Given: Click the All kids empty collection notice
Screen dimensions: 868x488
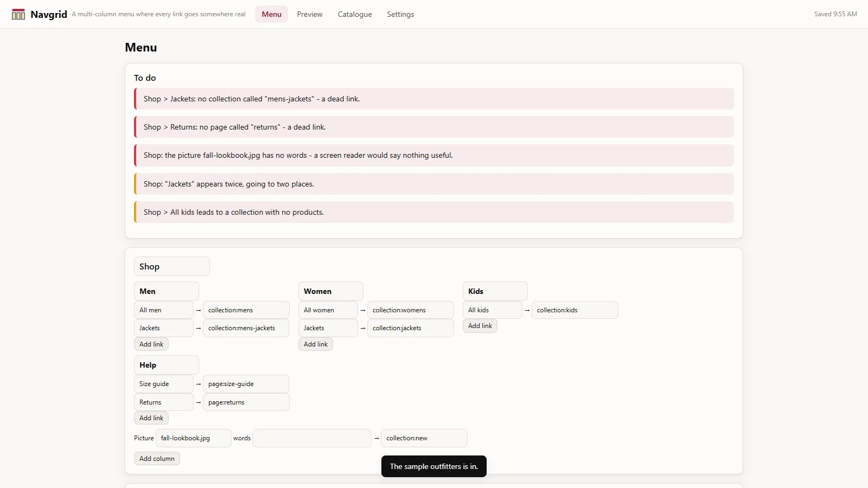Looking at the screenshot, I should click(434, 212).
